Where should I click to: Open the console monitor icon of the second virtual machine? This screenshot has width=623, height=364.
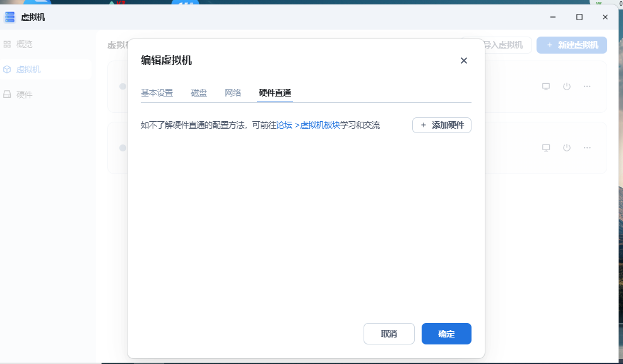pos(546,148)
